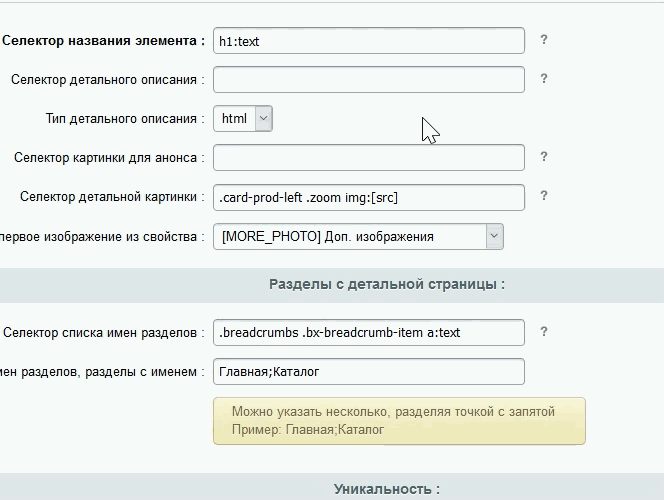This screenshot has height=500, width=664.
Task: Click the empty announcement picture selector field
Action: [369, 157]
